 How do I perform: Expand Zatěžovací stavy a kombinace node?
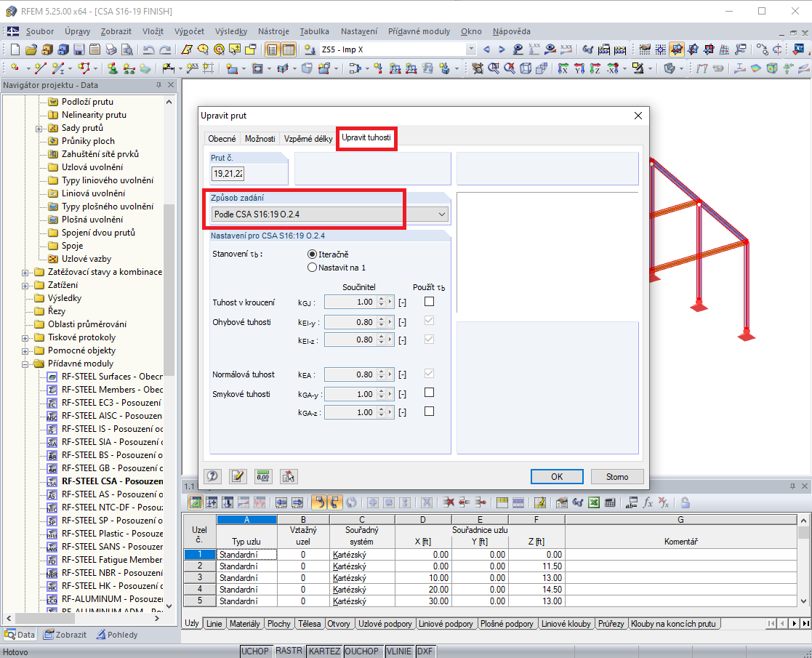[25, 273]
